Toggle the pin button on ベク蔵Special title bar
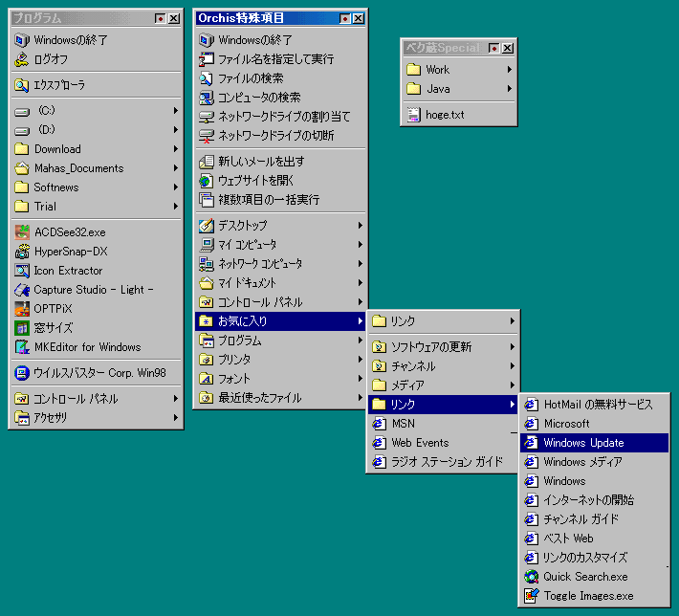 pyautogui.click(x=493, y=48)
